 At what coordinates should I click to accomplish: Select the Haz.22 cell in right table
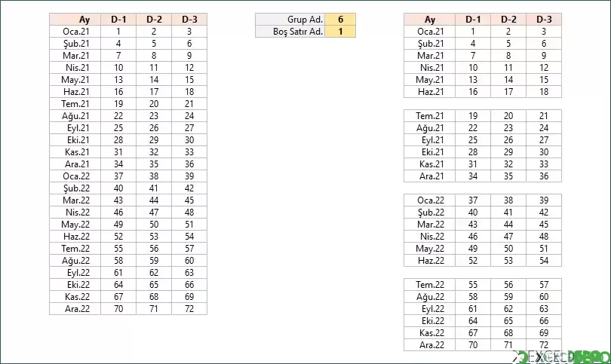[429, 261]
